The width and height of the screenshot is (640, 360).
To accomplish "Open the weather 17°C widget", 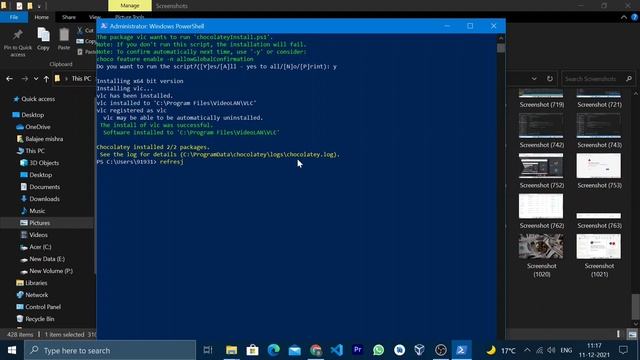I will click(x=501, y=350).
